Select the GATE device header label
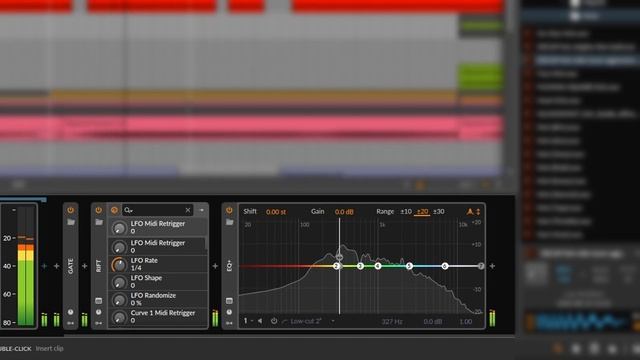The height and width of the screenshot is (360, 640). 71,266
